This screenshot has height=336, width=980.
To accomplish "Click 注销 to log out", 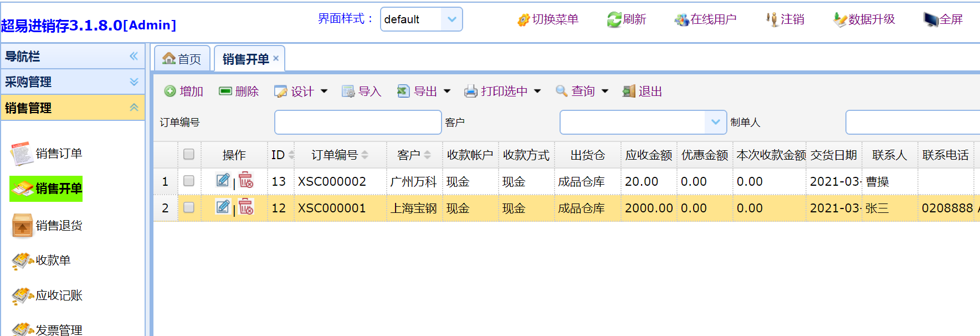I will coord(786,19).
